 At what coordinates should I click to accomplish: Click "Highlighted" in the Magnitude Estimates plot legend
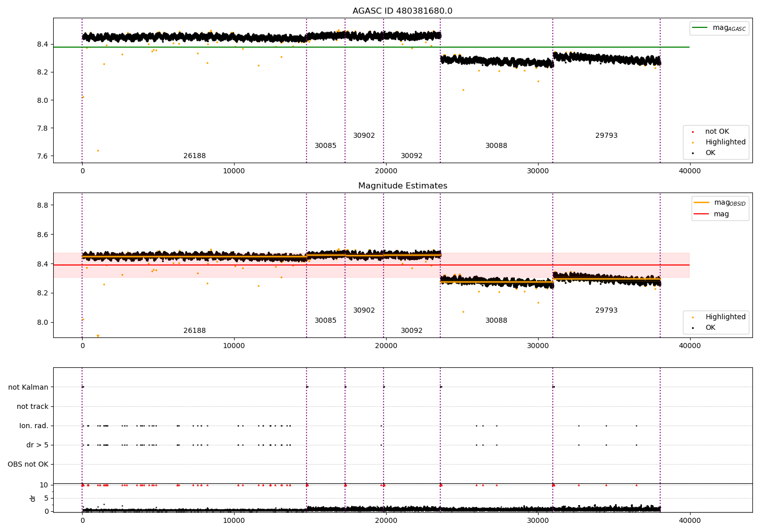726,317
